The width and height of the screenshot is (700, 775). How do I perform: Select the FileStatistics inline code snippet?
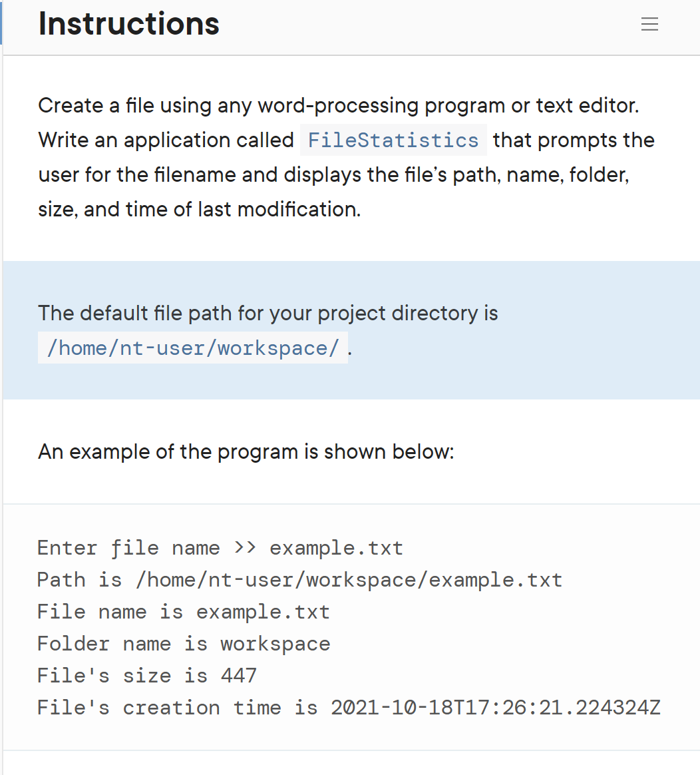393,140
